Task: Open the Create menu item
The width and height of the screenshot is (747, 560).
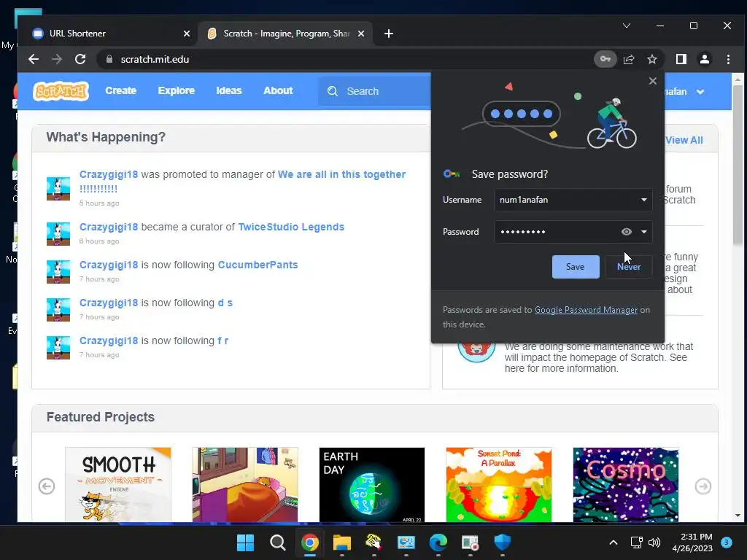Action: tap(121, 90)
